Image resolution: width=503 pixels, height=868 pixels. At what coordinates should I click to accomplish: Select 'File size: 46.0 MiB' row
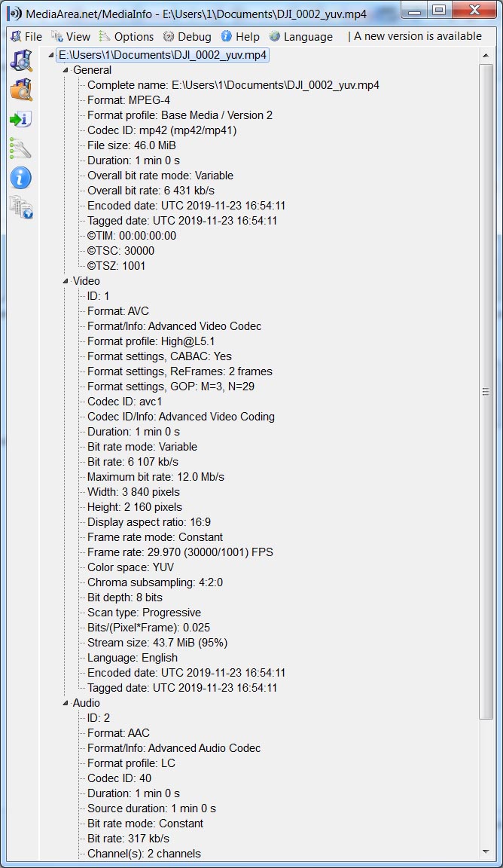pos(132,145)
